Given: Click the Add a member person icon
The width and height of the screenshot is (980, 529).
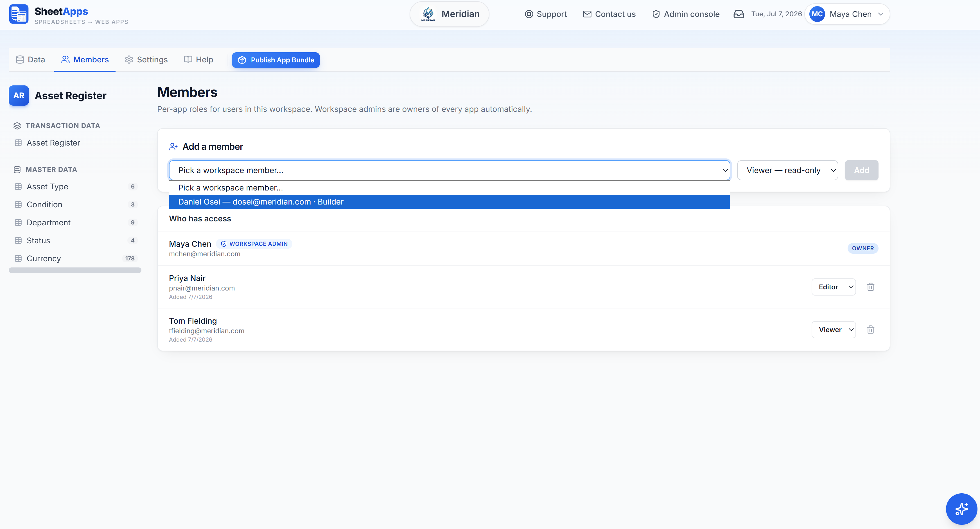Looking at the screenshot, I should [173, 146].
